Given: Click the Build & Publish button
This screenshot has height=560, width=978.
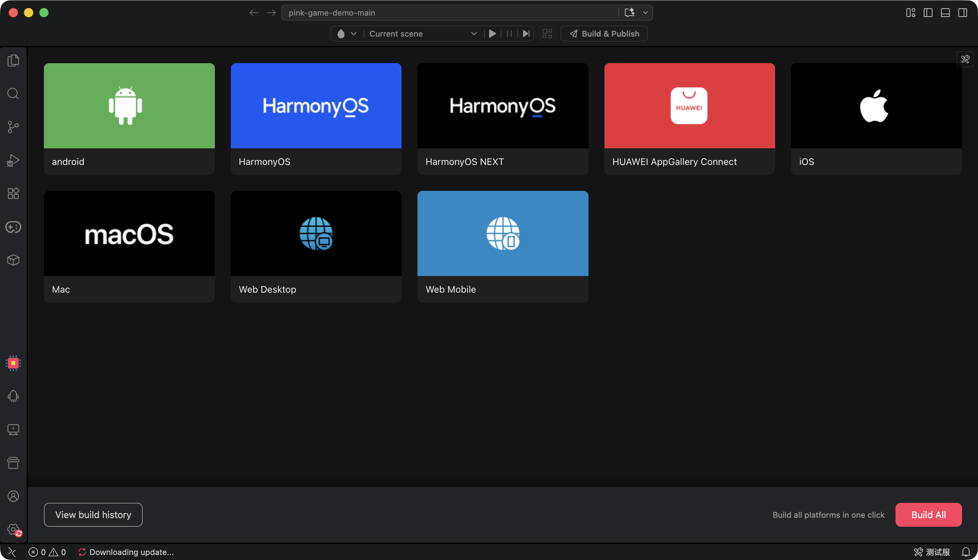Looking at the screenshot, I should point(604,34).
